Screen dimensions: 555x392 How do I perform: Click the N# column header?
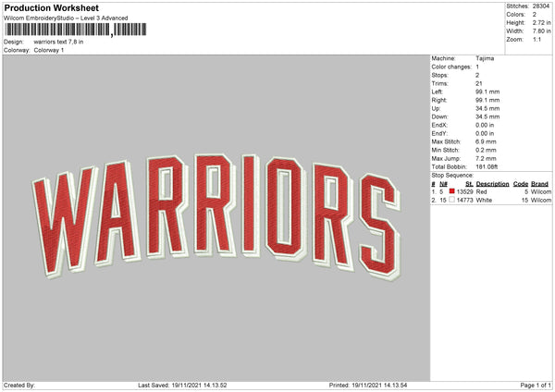443,184
